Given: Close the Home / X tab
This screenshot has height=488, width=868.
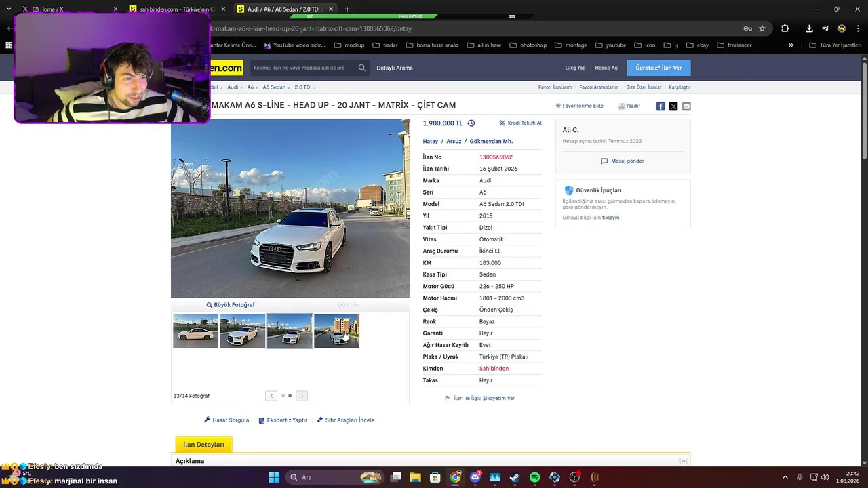Looking at the screenshot, I should coord(115,9).
